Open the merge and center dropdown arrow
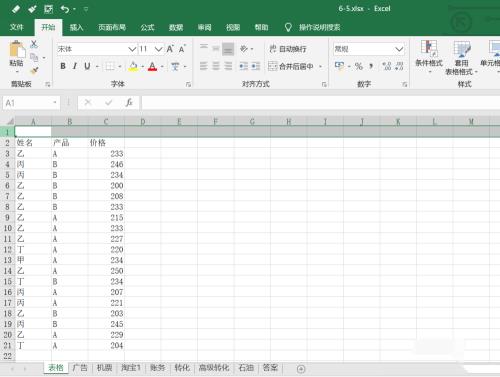The width and height of the screenshot is (500, 377). click(320, 66)
